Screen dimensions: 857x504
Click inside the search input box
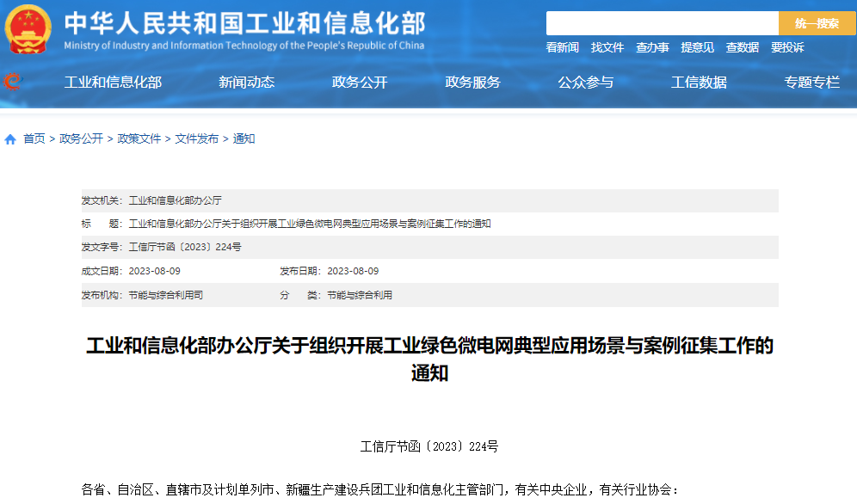pos(663,22)
